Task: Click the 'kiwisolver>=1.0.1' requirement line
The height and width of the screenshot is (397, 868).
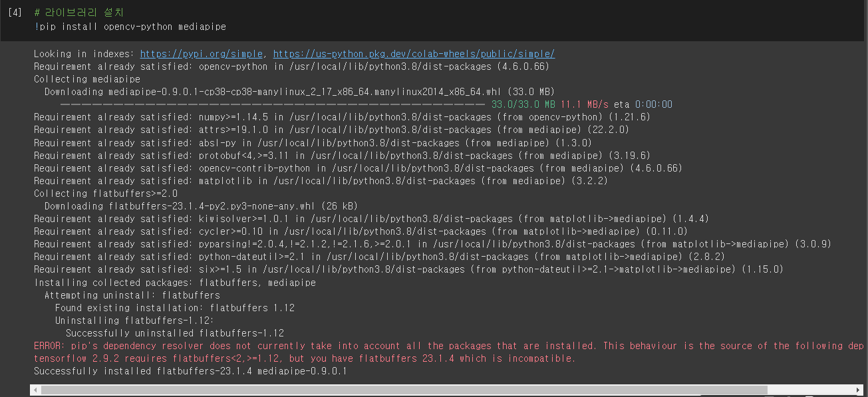Action: [x=371, y=218]
